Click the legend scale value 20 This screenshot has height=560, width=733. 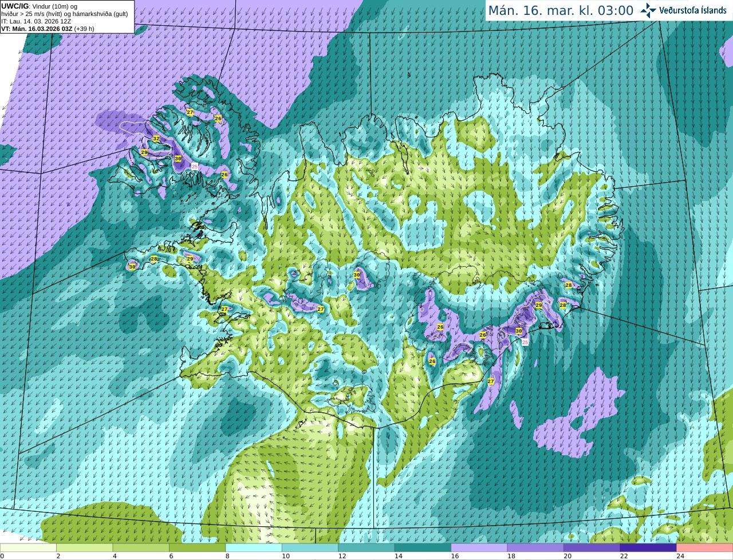coord(568,556)
